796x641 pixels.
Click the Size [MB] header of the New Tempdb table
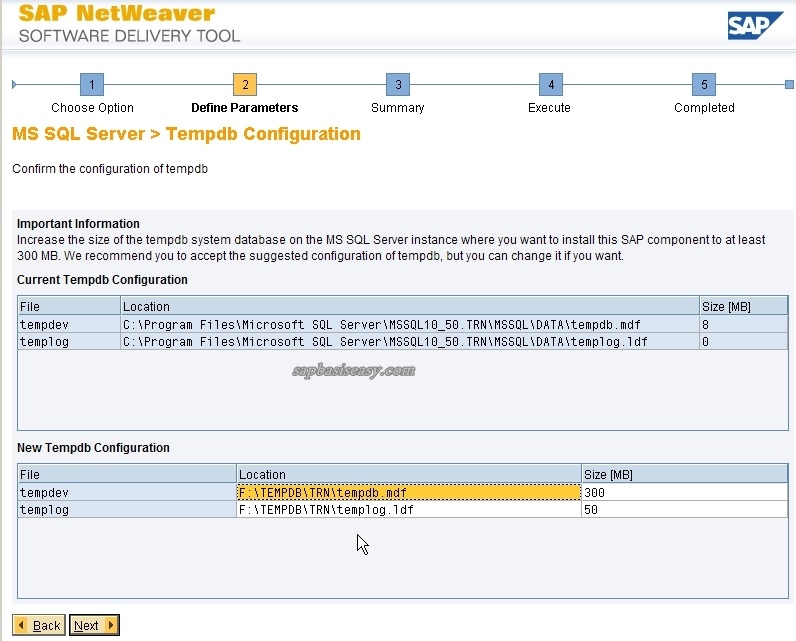(684, 475)
